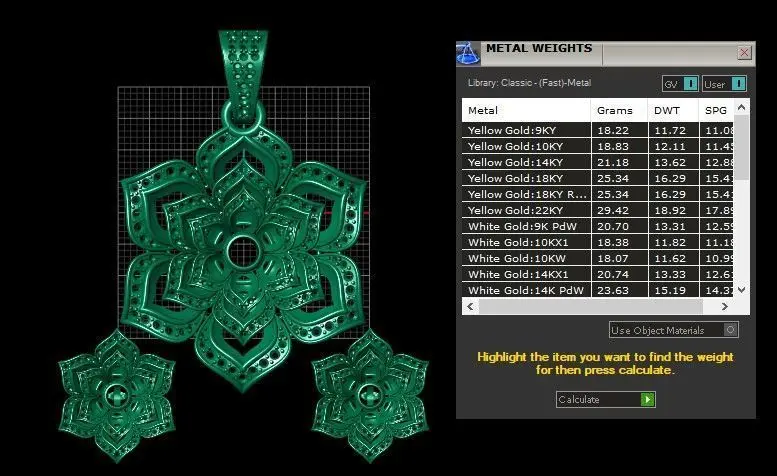Image resolution: width=777 pixels, height=476 pixels.
Task: Click the 18.07 grams value
Action: (613, 258)
